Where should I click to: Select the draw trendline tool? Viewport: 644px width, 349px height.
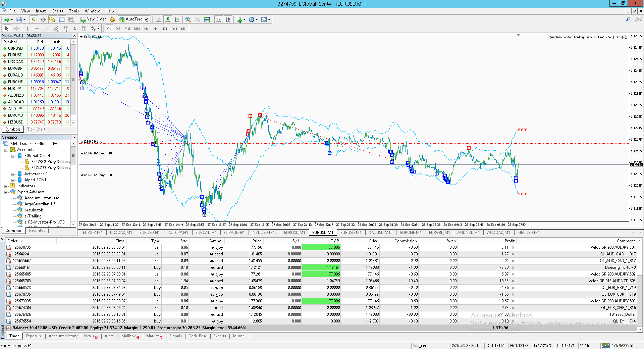click(47, 29)
